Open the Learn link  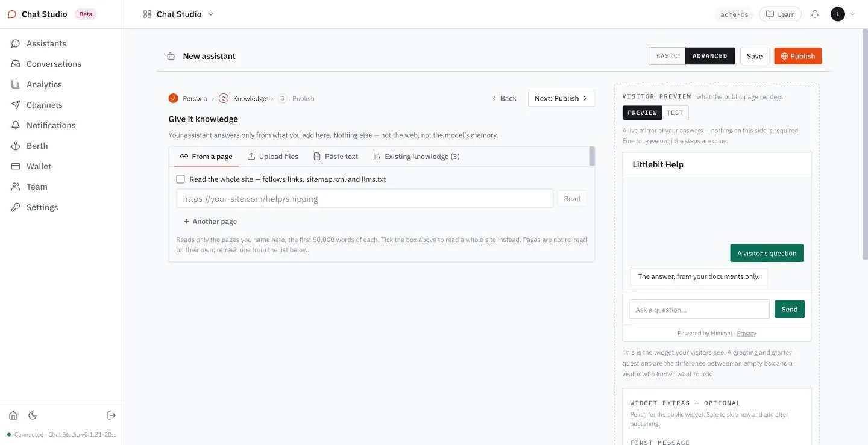click(x=780, y=14)
